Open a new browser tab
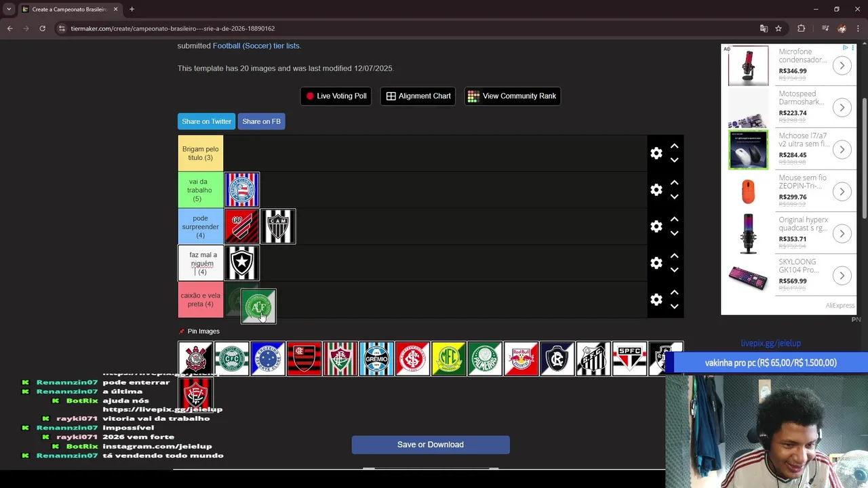This screenshot has height=488, width=868. (x=132, y=9)
